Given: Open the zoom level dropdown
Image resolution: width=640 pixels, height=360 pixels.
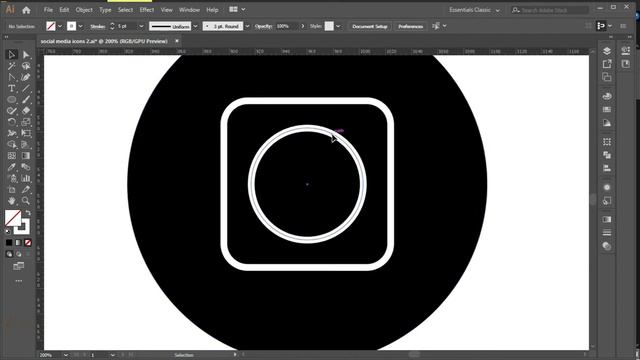Looking at the screenshot, I should [65, 355].
